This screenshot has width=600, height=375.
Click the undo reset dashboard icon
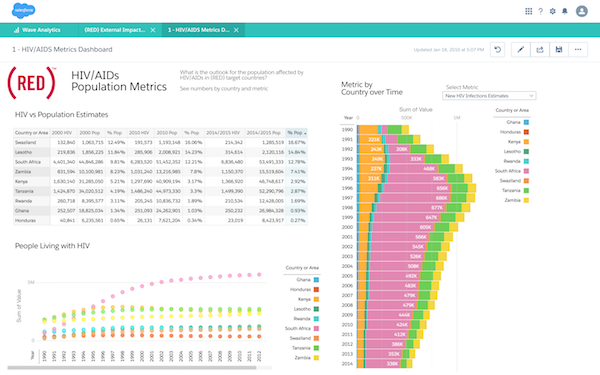[497, 49]
